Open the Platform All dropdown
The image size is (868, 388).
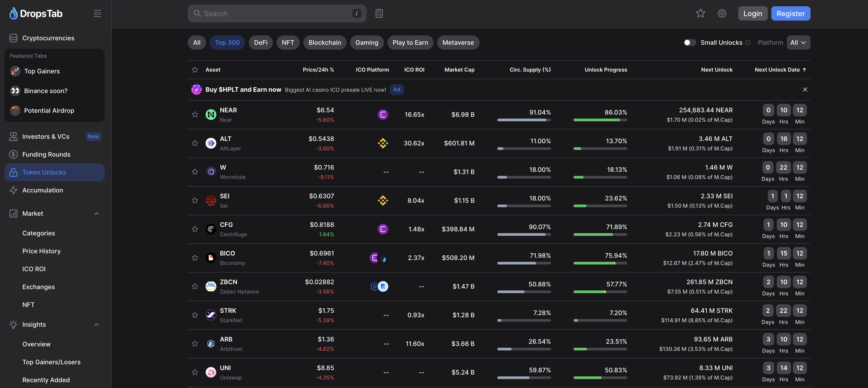(x=798, y=43)
